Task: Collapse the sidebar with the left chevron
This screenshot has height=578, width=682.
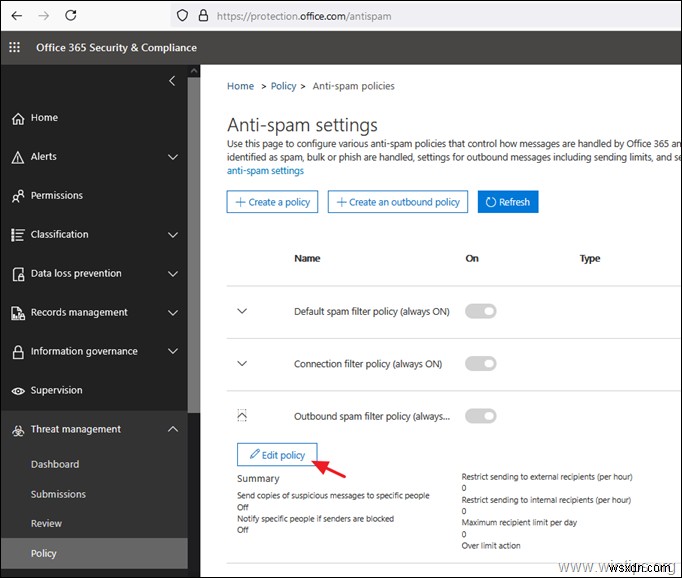Action: [172, 81]
